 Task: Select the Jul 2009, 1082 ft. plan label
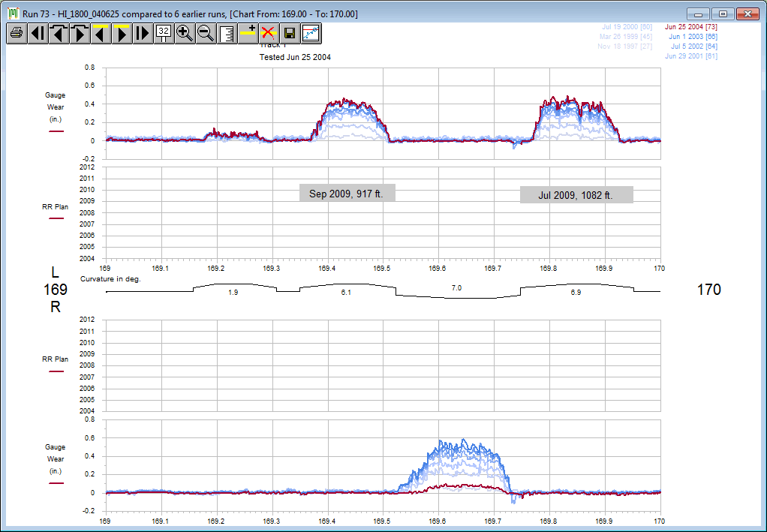(x=576, y=195)
